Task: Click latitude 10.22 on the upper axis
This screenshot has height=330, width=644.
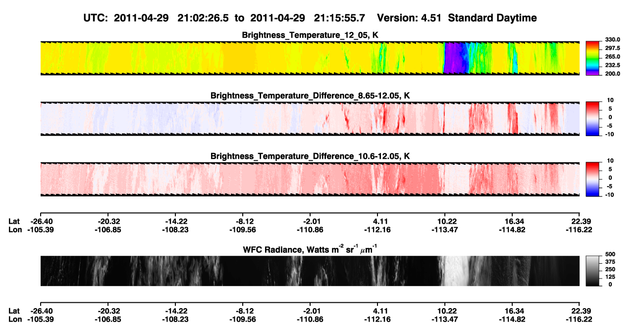Action: (x=445, y=222)
